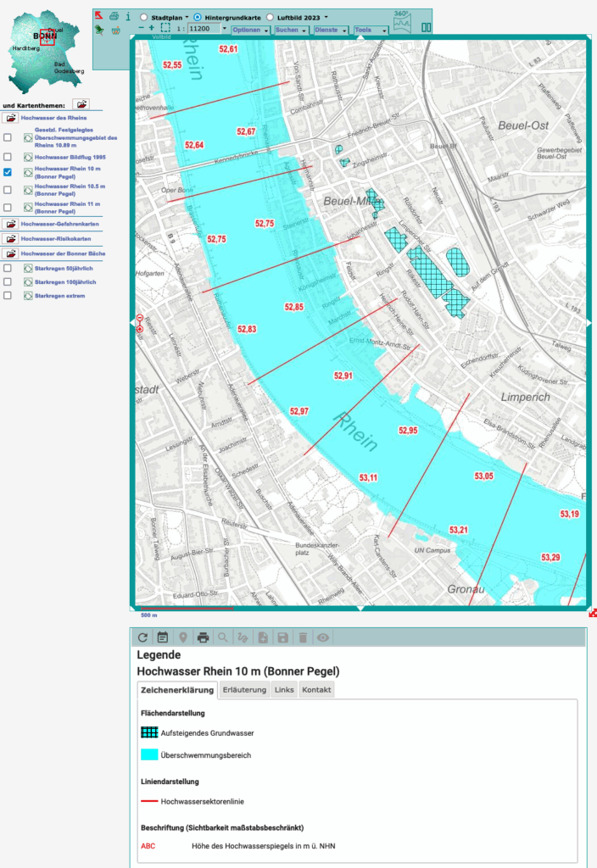Click the zoom-out minus icon

[141, 28]
